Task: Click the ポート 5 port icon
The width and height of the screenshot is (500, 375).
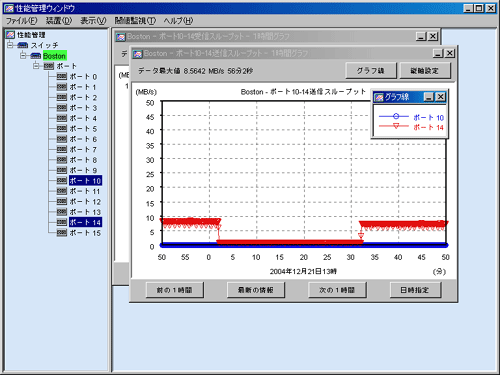Action: click(x=62, y=128)
